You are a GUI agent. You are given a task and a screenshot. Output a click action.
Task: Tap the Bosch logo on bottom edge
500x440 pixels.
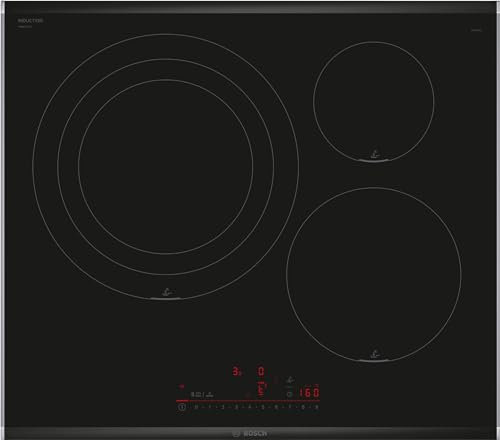coord(250,434)
